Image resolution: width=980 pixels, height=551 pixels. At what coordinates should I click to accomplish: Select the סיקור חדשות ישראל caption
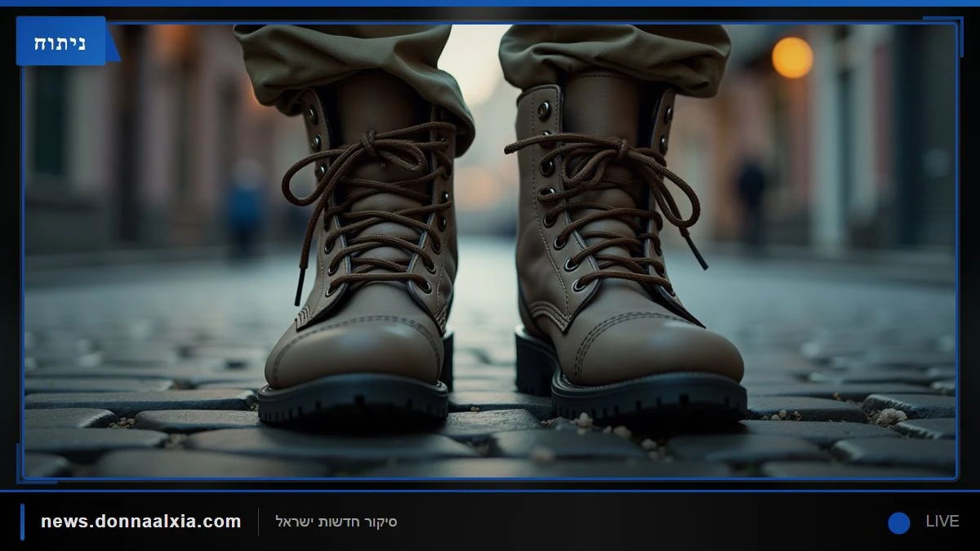point(336,522)
